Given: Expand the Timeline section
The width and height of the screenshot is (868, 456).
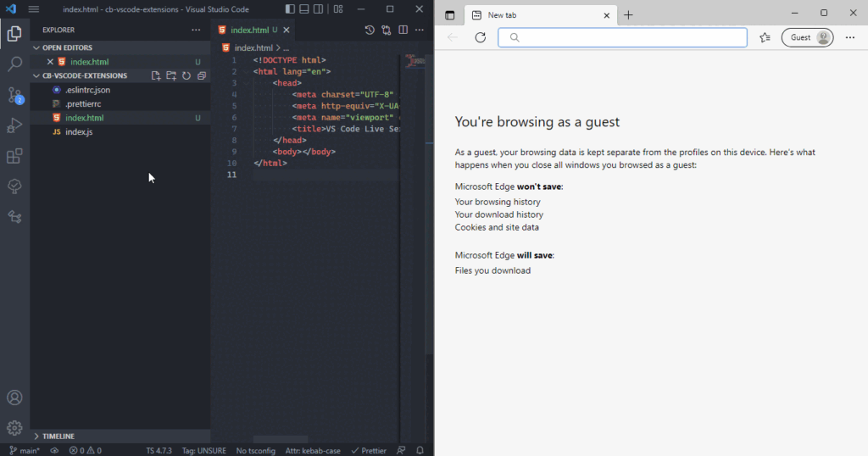Looking at the screenshot, I should pyautogui.click(x=120, y=436).
